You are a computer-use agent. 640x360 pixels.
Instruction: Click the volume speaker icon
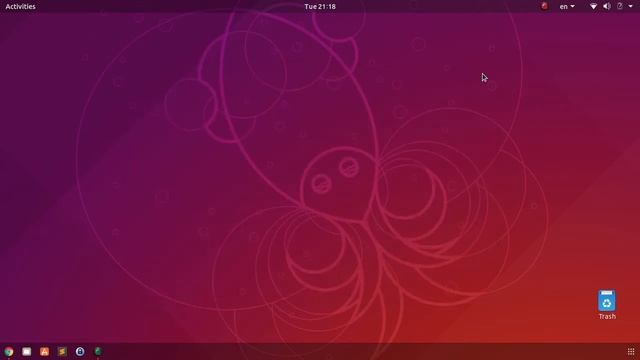(607, 7)
